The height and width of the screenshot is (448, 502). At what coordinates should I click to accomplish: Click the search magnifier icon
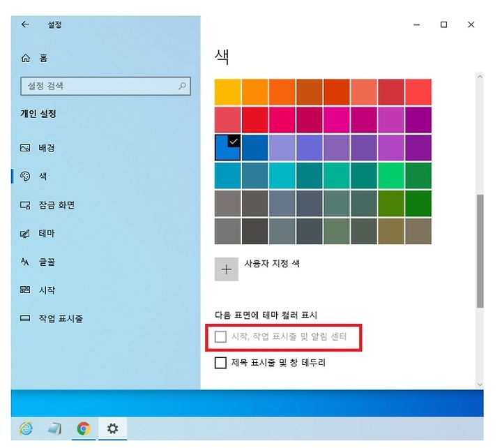point(182,86)
